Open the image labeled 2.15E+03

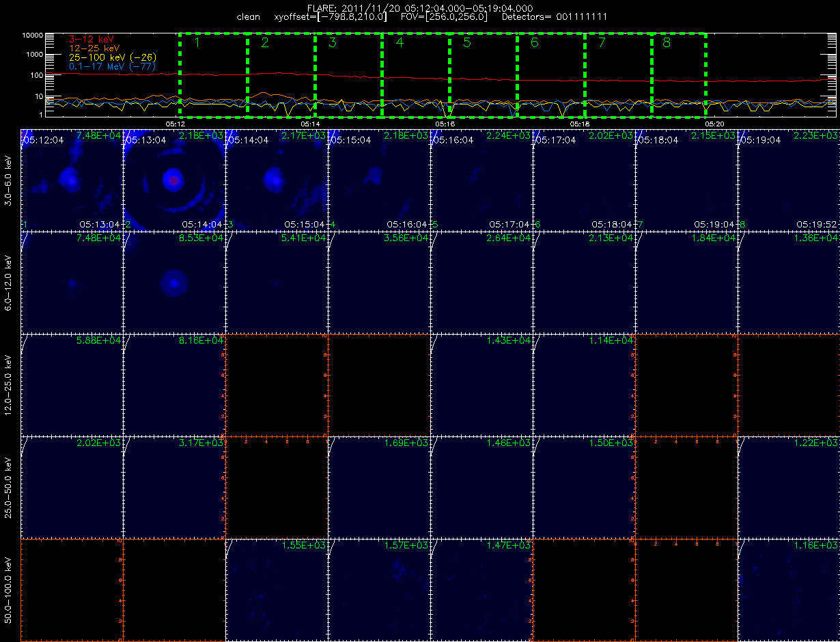[686, 180]
